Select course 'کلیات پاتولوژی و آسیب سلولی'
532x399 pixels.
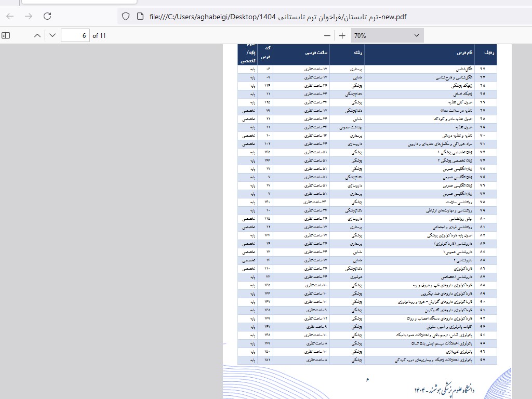point(449,327)
